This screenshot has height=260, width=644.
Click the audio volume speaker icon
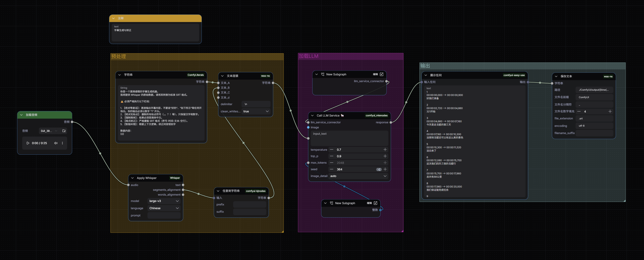click(x=56, y=143)
